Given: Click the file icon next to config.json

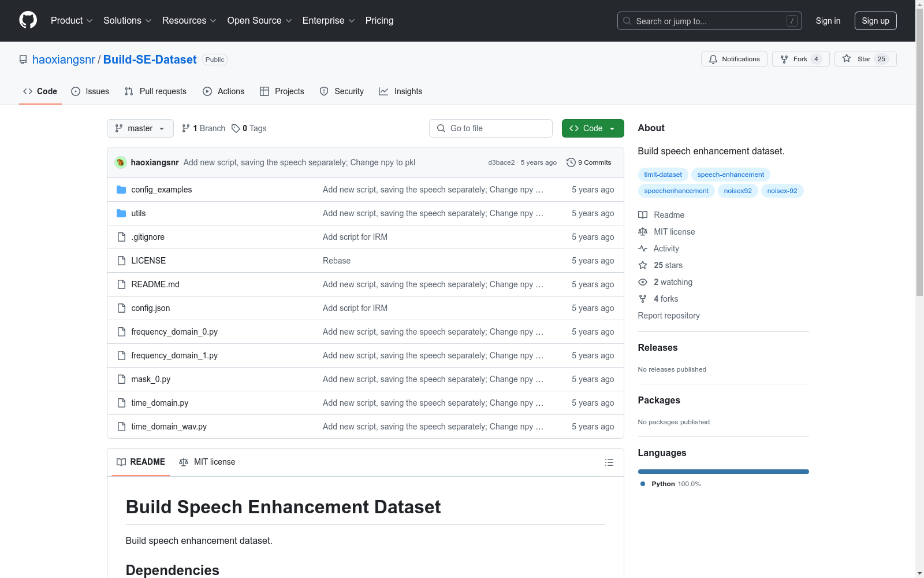Looking at the screenshot, I should (121, 308).
